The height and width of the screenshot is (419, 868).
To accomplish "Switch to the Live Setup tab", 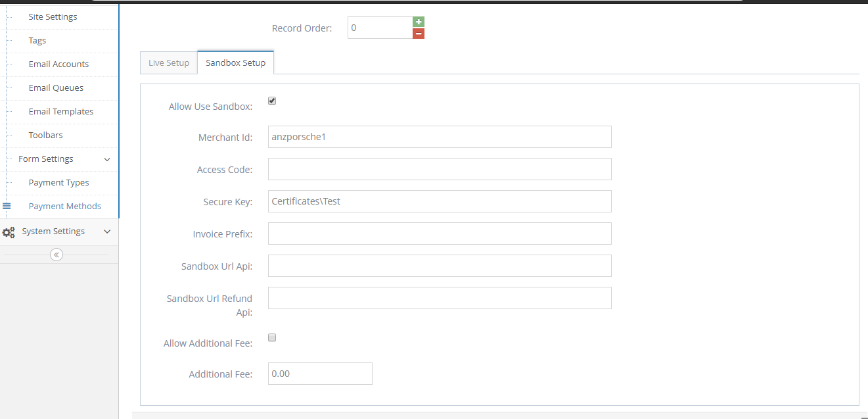I will pyautogui.click(x=168, y=62).
